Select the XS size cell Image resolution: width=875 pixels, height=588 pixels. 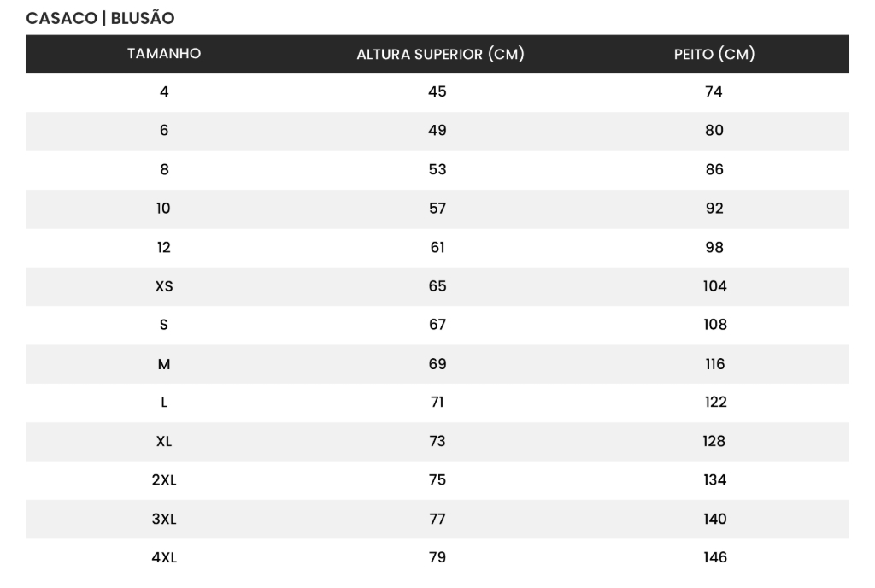pos(164,286)
